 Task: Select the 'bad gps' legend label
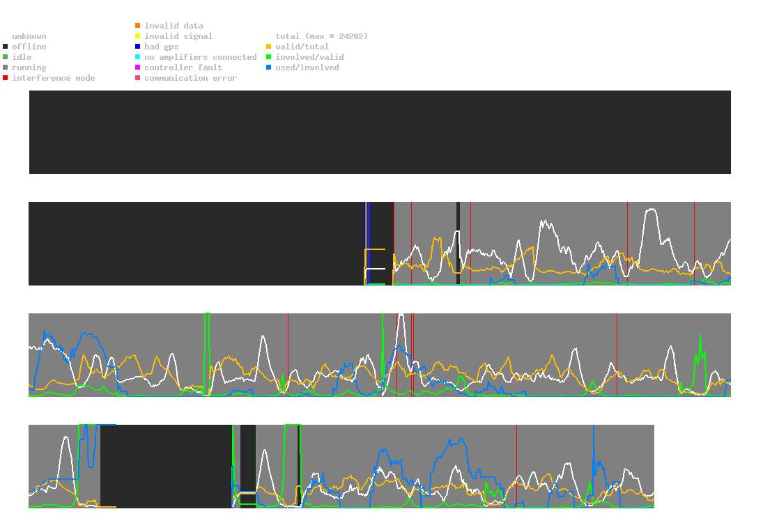pos(162,47)
